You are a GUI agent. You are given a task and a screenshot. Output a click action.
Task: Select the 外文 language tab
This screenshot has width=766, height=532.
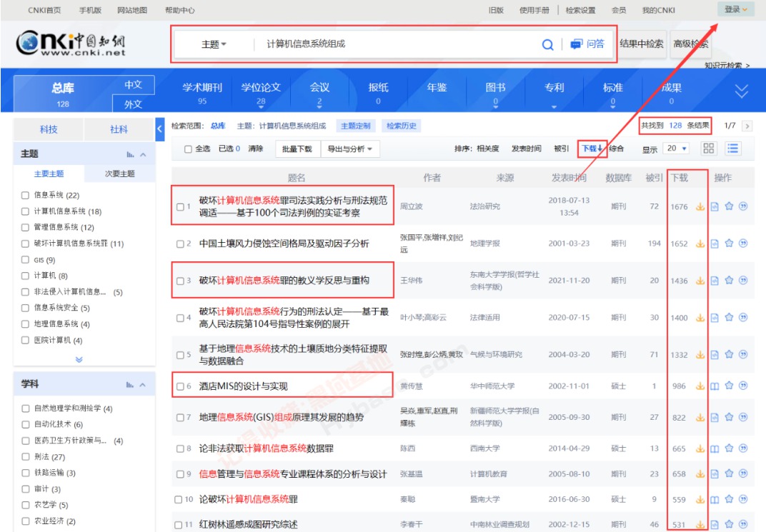[134, 104]
